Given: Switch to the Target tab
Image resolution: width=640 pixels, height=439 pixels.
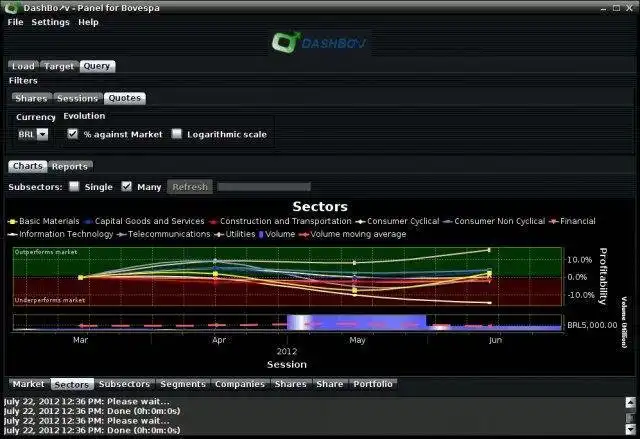Looking at the screenshot, I should click(59, 66).
